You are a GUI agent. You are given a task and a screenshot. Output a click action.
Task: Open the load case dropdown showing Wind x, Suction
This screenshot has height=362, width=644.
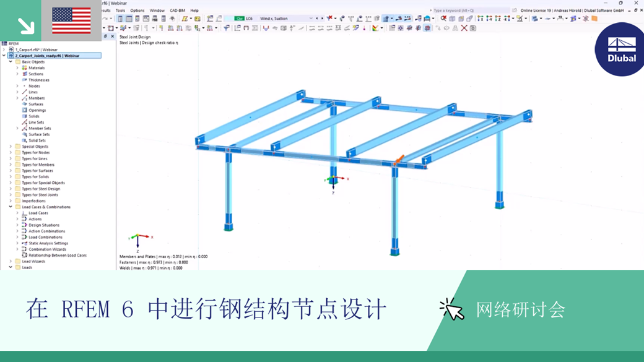(311, 17)
